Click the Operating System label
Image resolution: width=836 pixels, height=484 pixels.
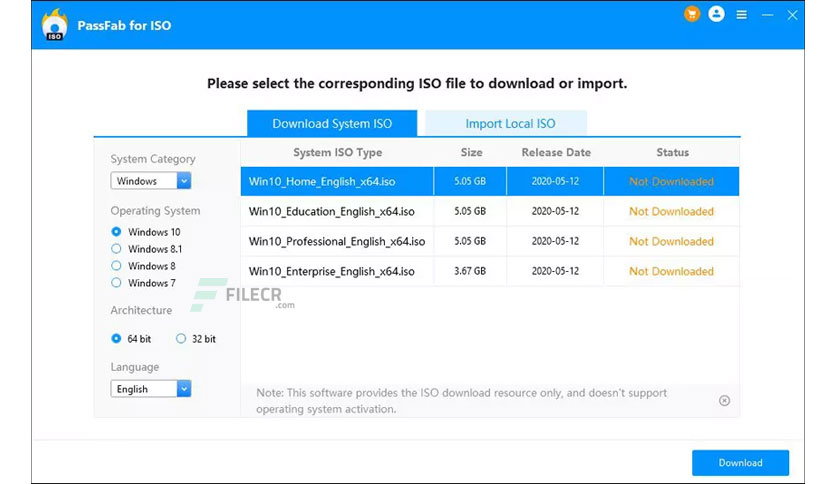point(155,211)
